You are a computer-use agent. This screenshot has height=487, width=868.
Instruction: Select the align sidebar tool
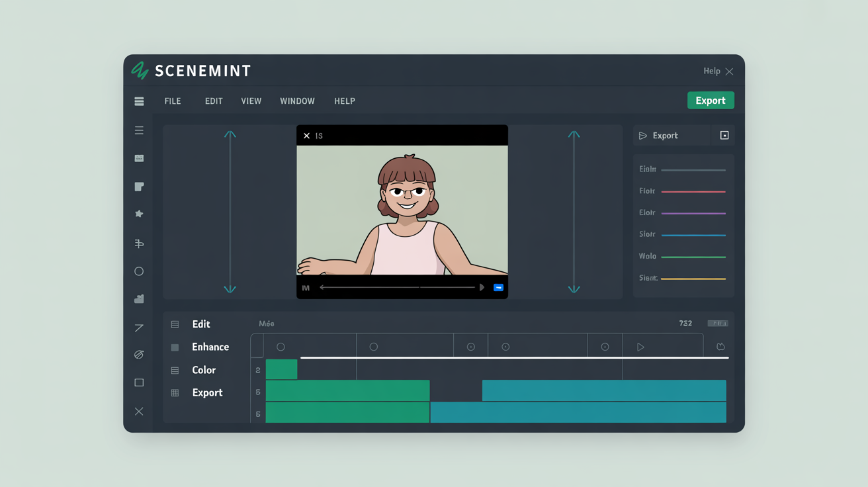pyautogui.click(x=139, y=243)
